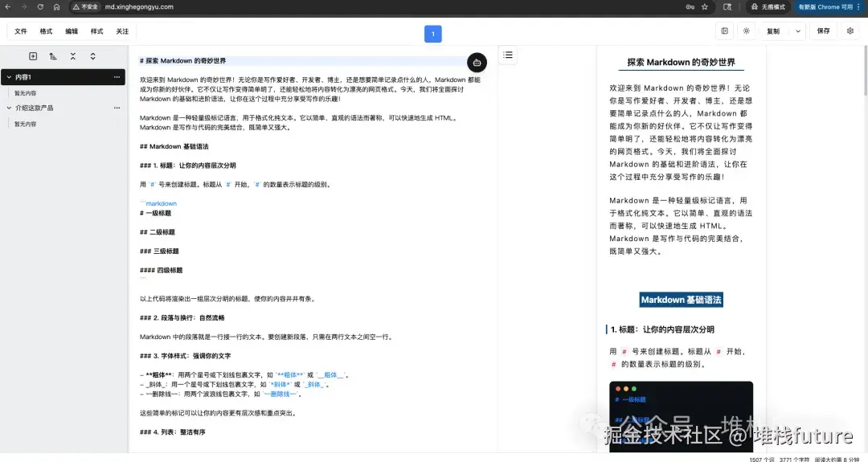Click the preview heading Markdown 基础语法
The image size is (868, 462).
click(681, 300)
